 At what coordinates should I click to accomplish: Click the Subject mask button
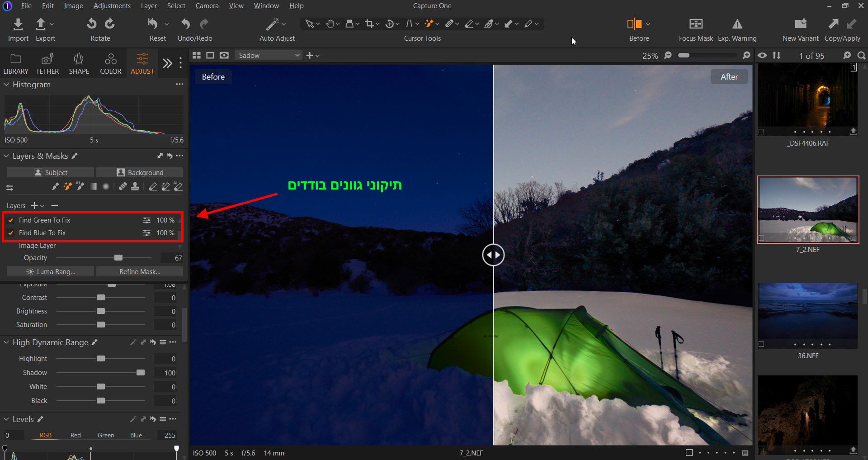point(50,172)
